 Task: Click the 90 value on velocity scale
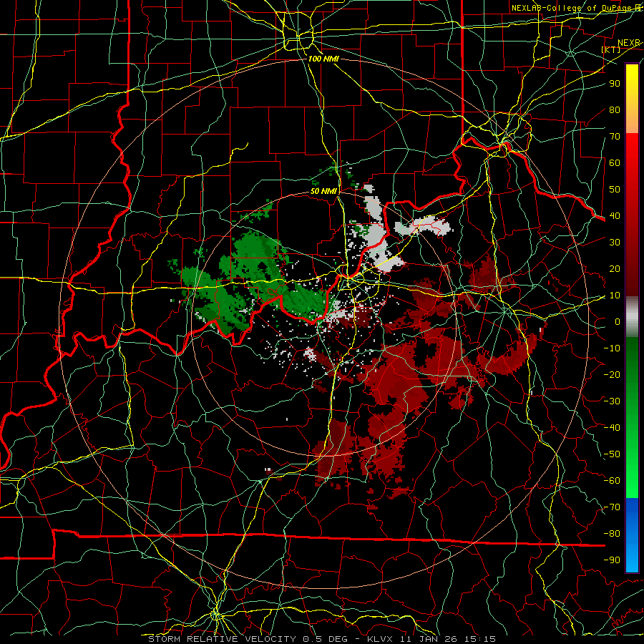615,84
